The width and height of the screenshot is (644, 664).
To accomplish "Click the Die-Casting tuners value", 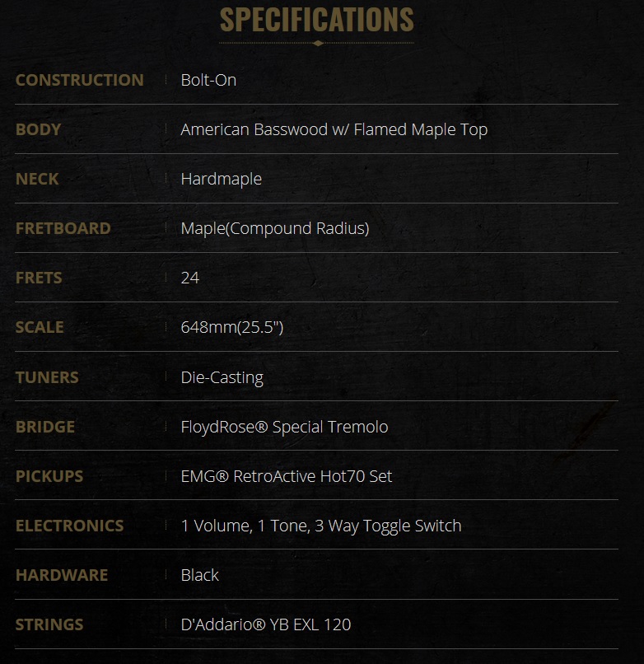I will click(222, 377).
